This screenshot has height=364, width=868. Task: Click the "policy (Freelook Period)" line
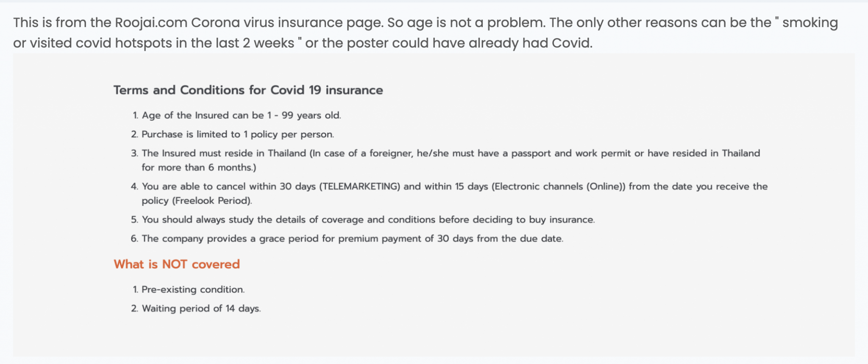point(197,201)
